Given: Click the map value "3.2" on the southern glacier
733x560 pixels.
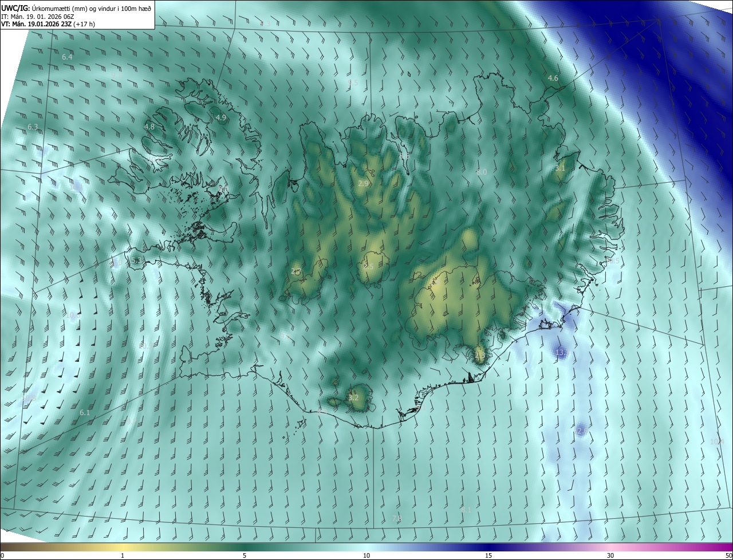Looking at the screenshot, I should (x=353, y=397).
